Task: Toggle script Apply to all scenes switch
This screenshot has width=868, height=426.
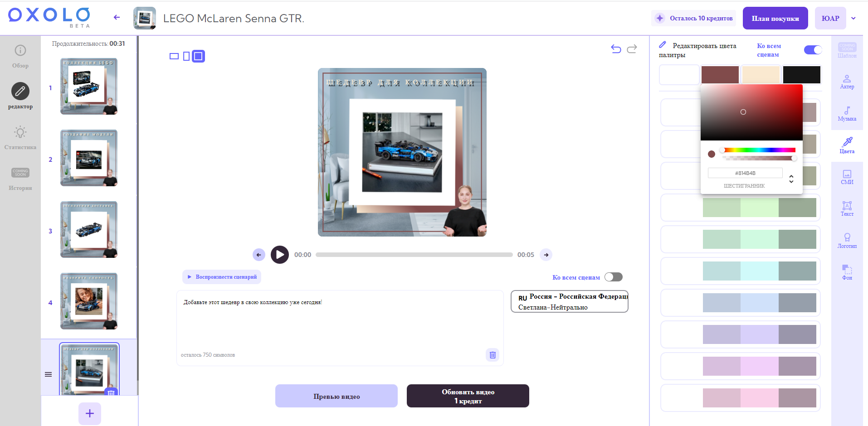Action: tap(614, 277)
